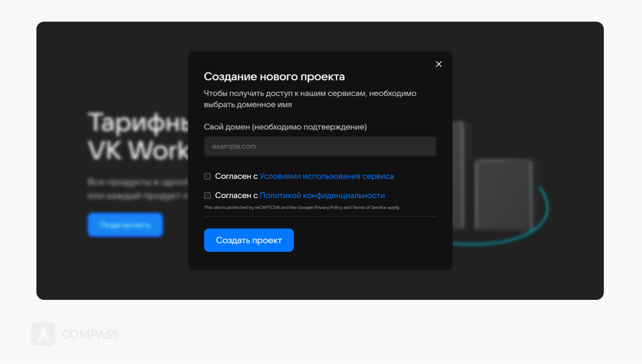Click the divider line above Создать проект
This screenshot has height=364, width=642.
point(320,215)
